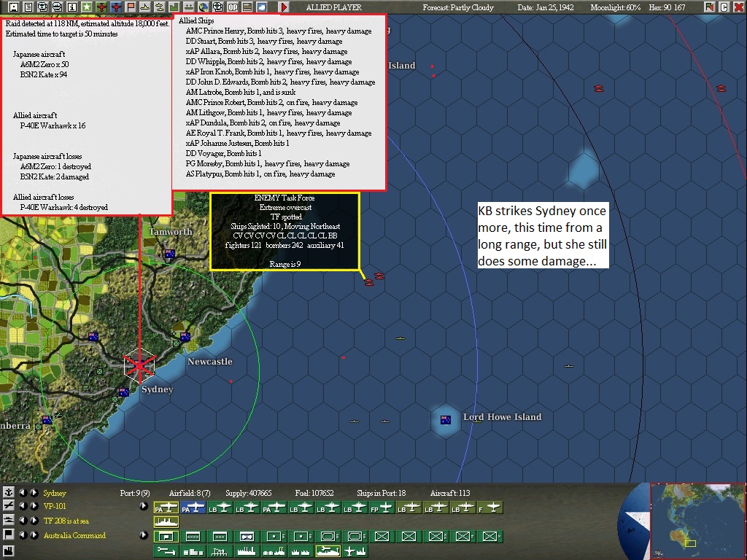Click the 'Port: 9(9)' text
The image size is (747, 560).
(x=135, y=493)
